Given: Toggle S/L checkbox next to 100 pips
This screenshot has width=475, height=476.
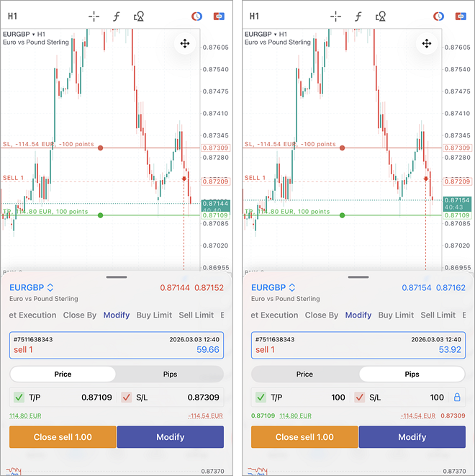Looking at the screenshot, I should [359, 397].
